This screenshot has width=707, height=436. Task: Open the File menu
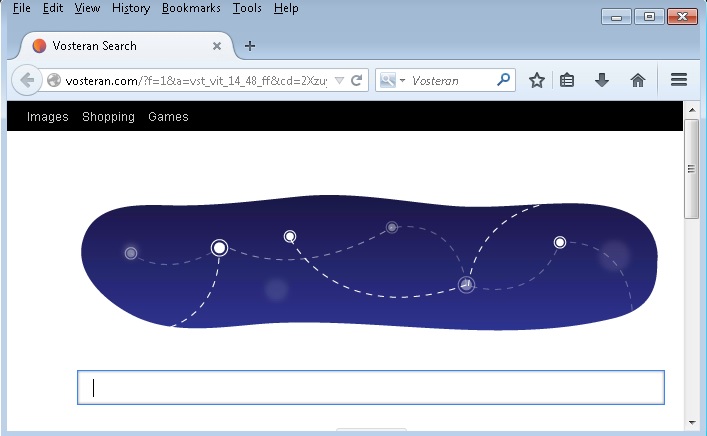click(x=22, y=8)
